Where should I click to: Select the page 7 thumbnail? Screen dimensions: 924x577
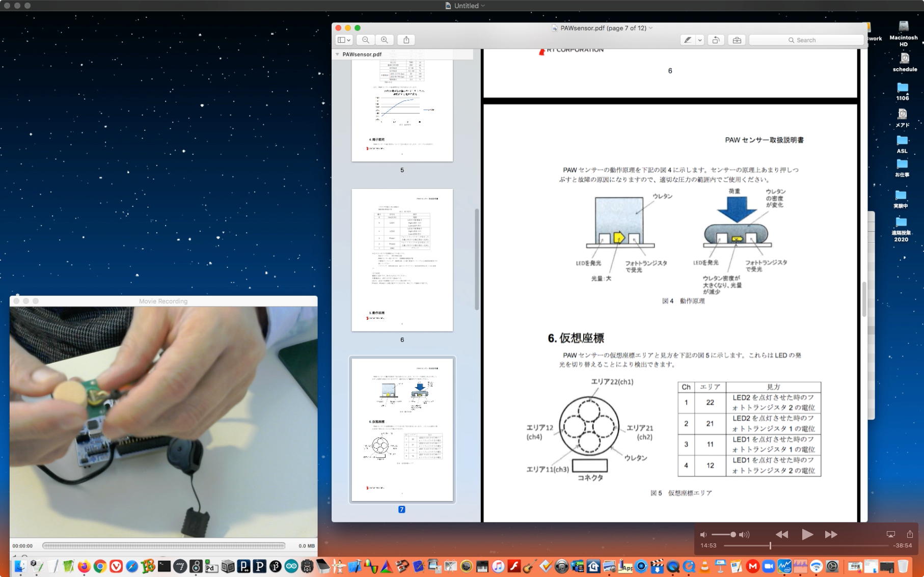tap(402, 430)
